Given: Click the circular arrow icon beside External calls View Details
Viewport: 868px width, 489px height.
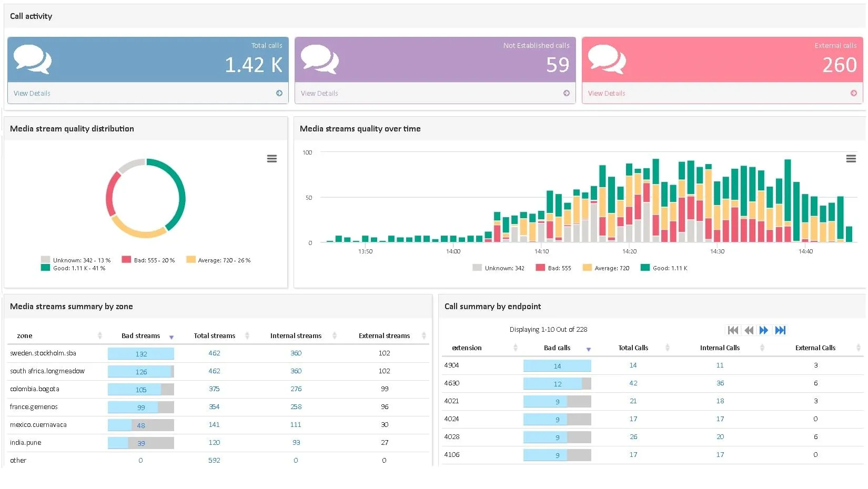Looking at the screenshot, I should pos(853,93).
